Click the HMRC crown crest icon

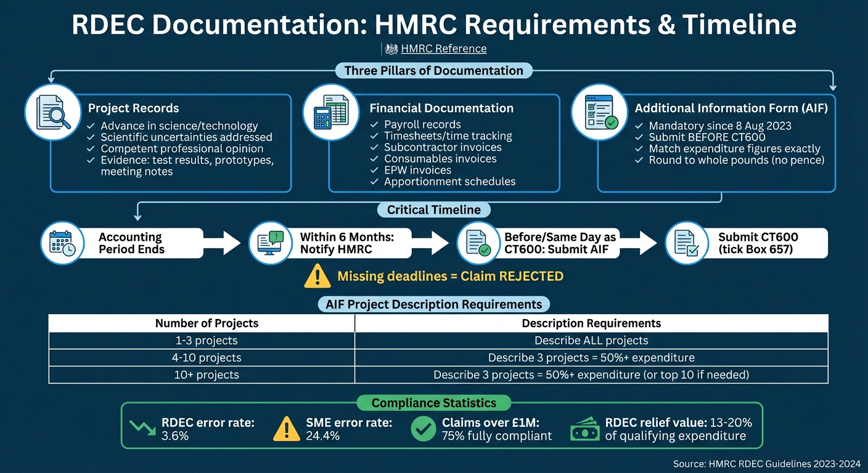point(391,49)
